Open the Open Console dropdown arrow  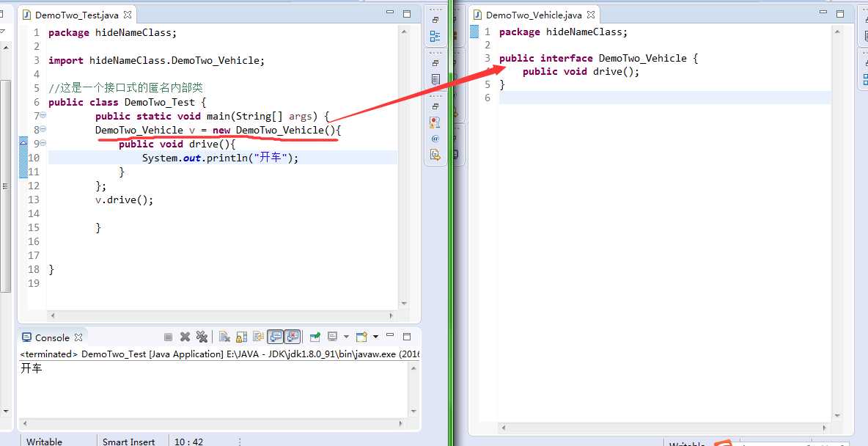376,337
